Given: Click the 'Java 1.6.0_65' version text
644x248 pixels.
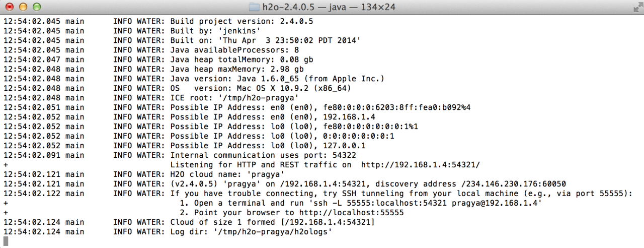Looking at the screenshot, I should [x=273, y=79].
